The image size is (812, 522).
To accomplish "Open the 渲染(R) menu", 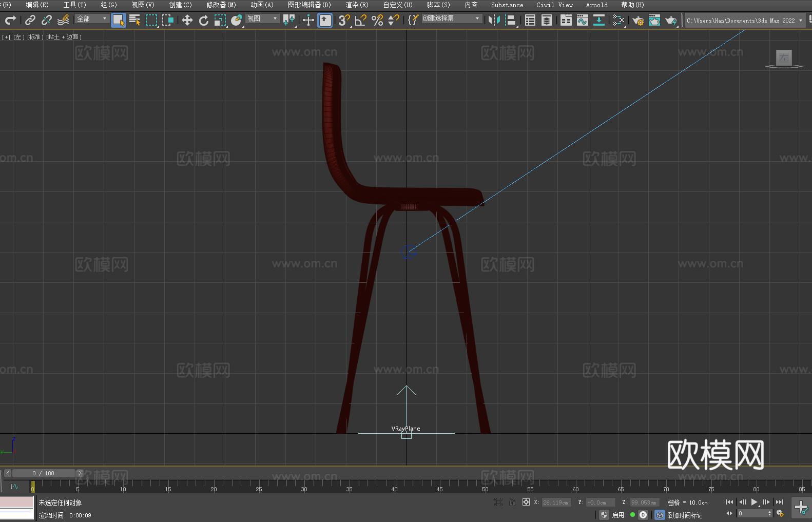I will tap(357, 5).
